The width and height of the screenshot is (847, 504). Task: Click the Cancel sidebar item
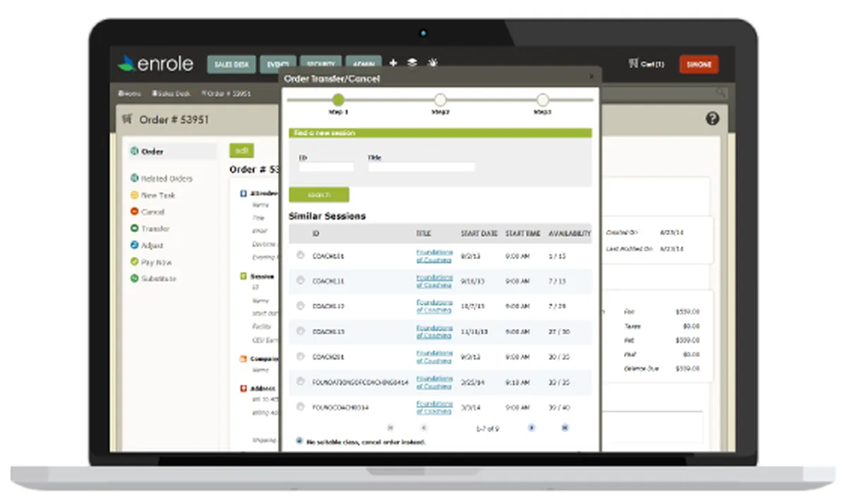tap(147, 212)
